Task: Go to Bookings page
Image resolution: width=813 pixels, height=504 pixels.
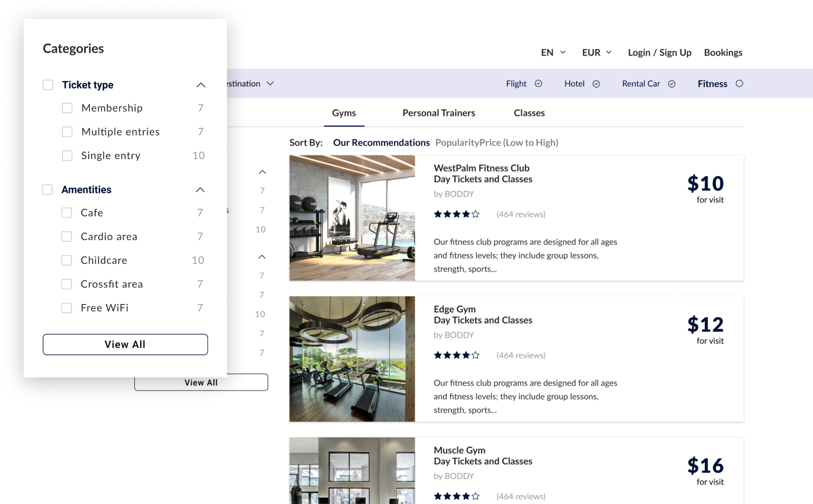Action: [723, 53]
